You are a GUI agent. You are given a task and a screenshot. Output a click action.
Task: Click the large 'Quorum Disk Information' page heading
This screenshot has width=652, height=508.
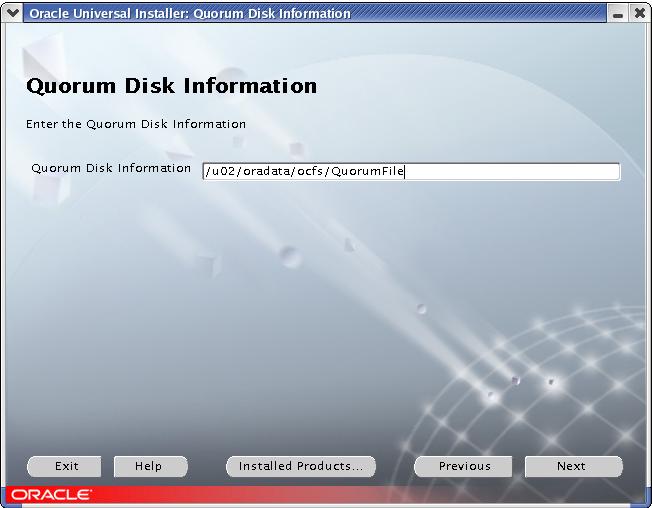coord(171,86)
